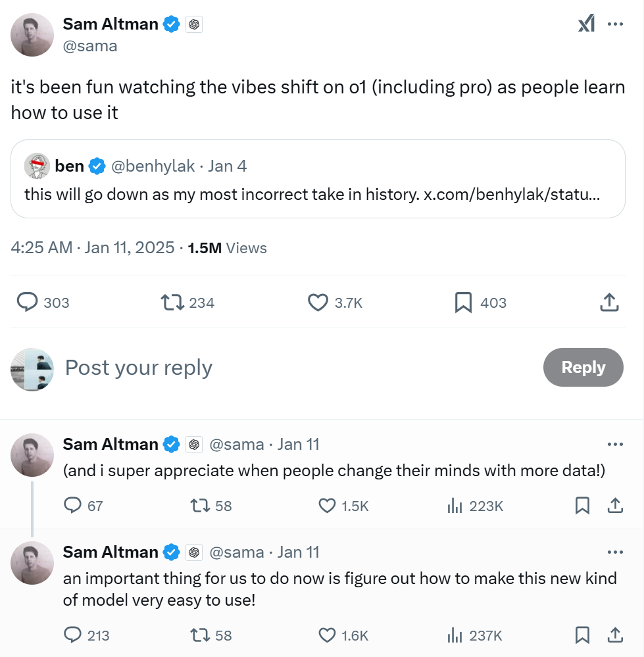Viewport: 644px width, 657px height.
Task: Share the main post via upload icon
Action: click(x=609, y=303)
